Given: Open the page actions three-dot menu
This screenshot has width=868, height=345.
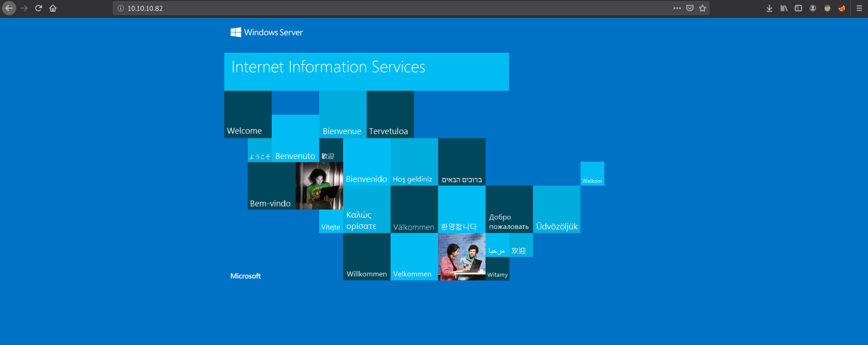Looking at the screenshot, I should pos(677,8).
